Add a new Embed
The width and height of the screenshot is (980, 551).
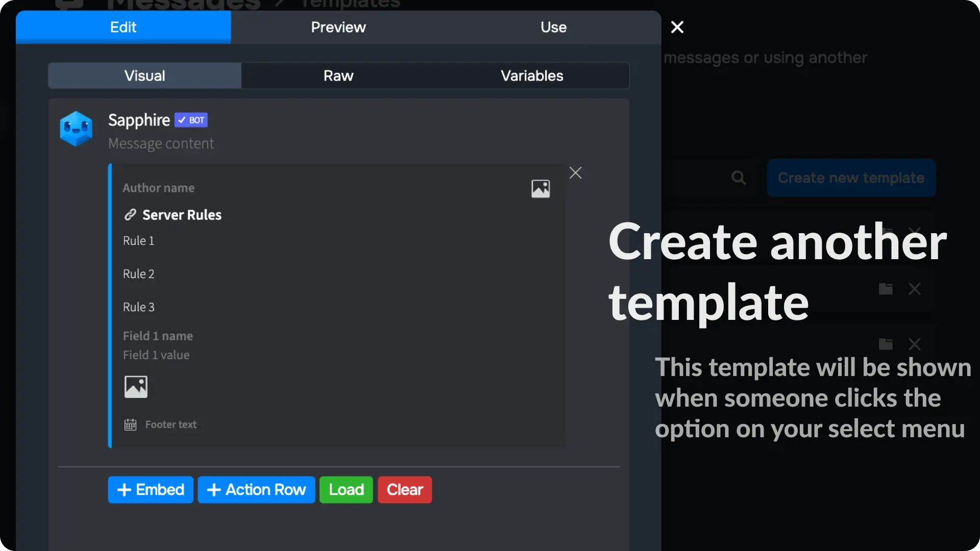tap(151, 490)
